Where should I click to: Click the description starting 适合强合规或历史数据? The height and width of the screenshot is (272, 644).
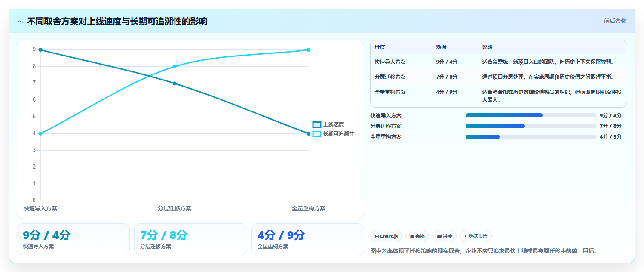[552, 96]
